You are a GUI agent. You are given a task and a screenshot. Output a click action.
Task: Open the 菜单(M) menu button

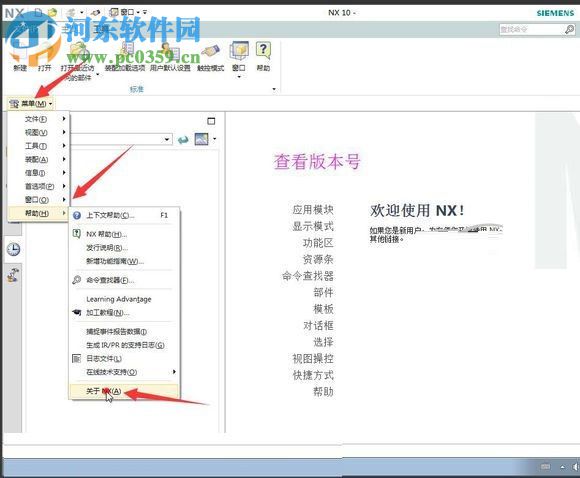point(31,104)
